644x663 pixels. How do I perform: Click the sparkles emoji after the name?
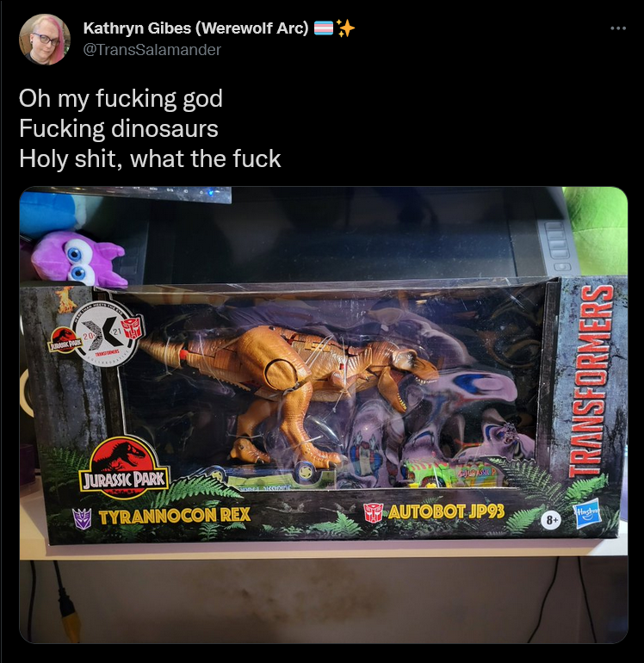345,28
